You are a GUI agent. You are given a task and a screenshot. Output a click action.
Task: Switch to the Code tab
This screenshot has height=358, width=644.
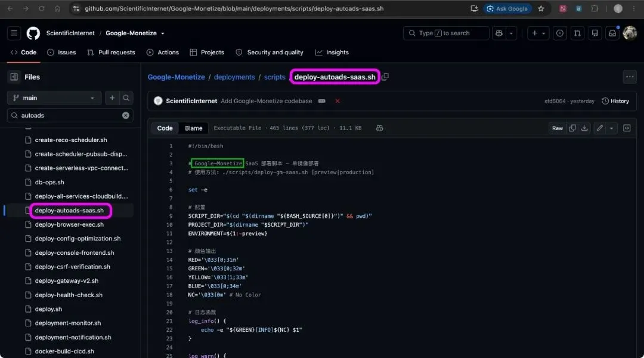(24, 52)
